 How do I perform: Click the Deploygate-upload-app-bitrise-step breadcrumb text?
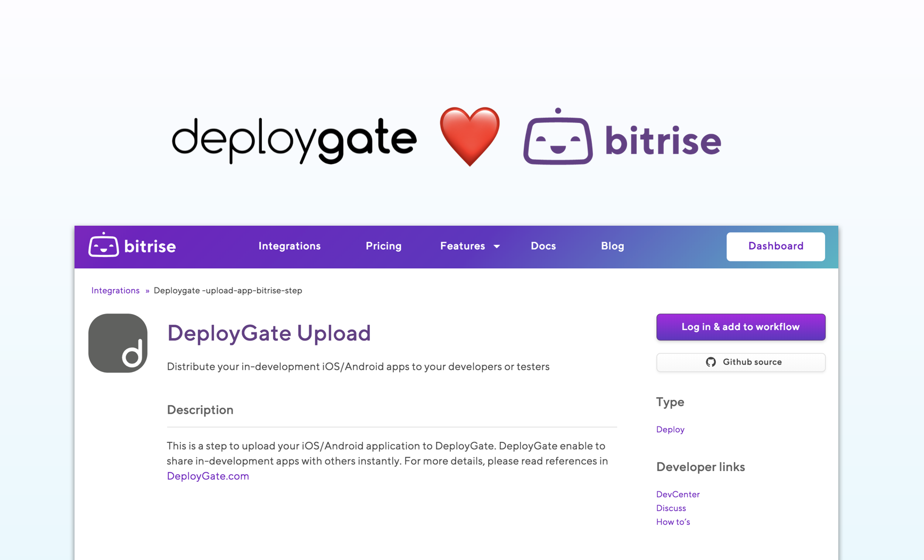click(228, 291)
